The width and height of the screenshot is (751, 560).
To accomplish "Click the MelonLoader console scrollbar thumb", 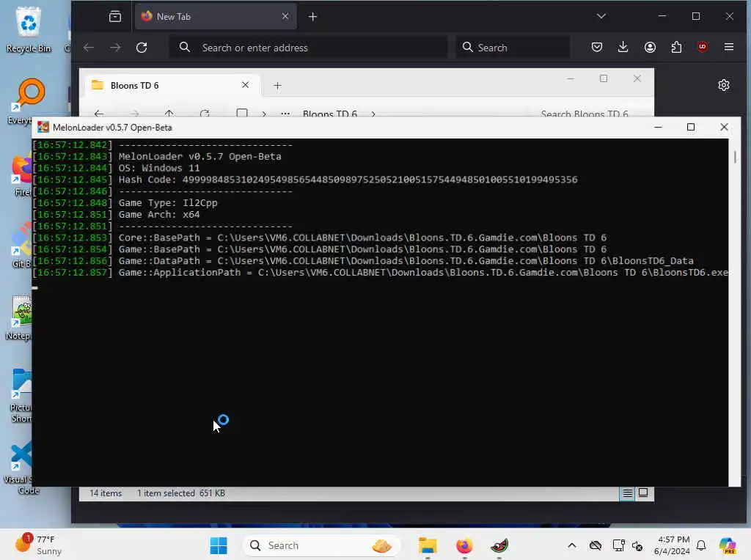I will [735, 157].
